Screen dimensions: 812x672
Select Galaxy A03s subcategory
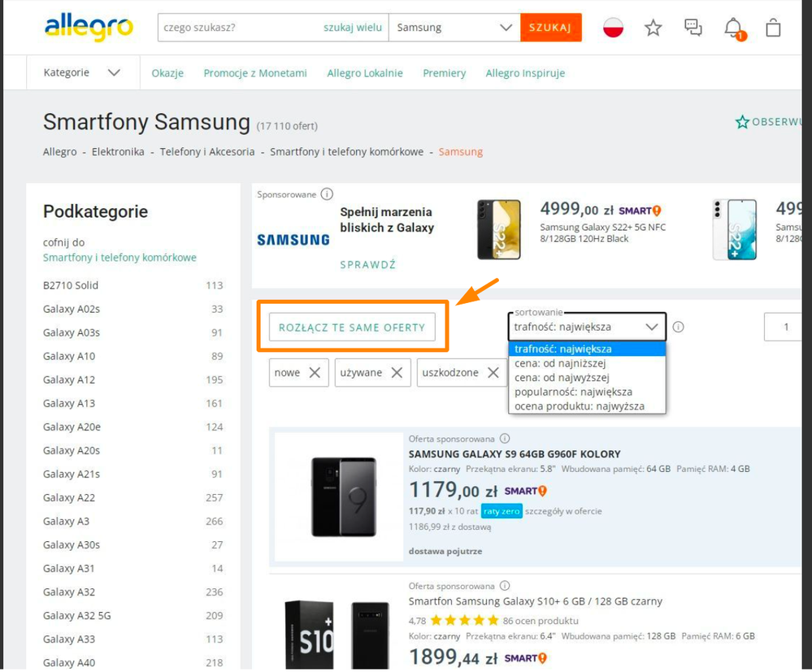pos(72,332)
